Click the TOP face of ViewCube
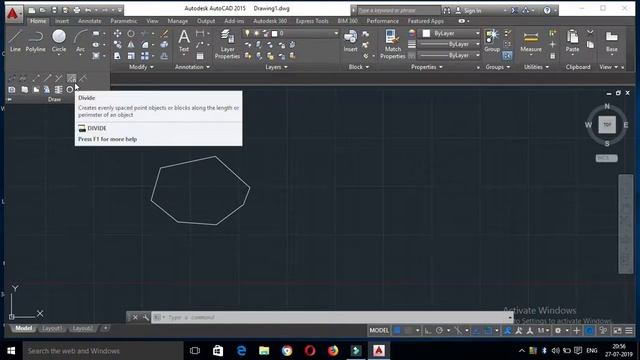The image size is (640, 360). tap(607, 124)
